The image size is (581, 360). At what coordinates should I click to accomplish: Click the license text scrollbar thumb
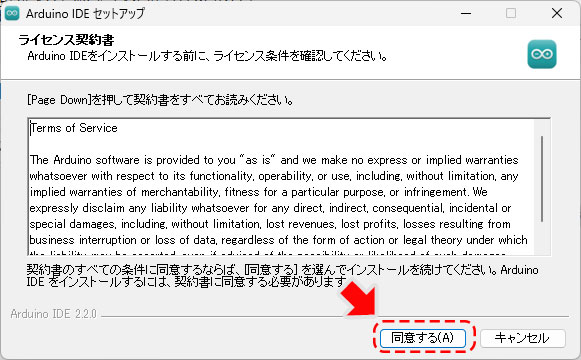[542, 179]
